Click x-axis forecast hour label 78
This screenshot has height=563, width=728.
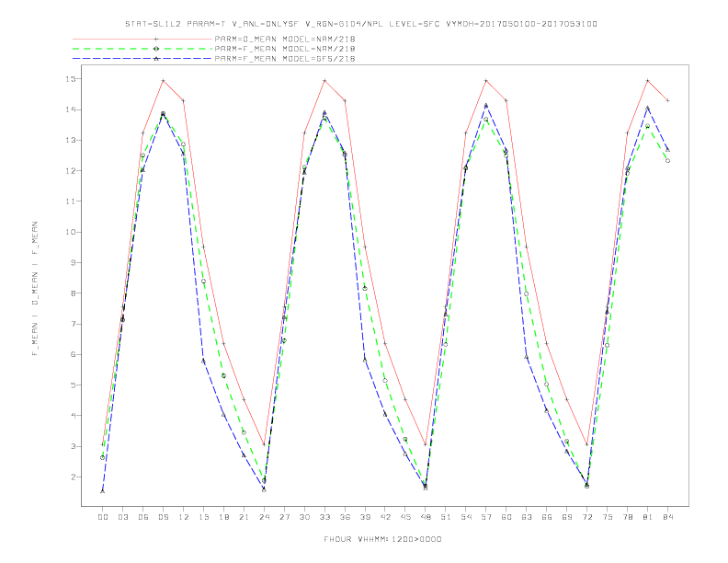click(628, 517)
